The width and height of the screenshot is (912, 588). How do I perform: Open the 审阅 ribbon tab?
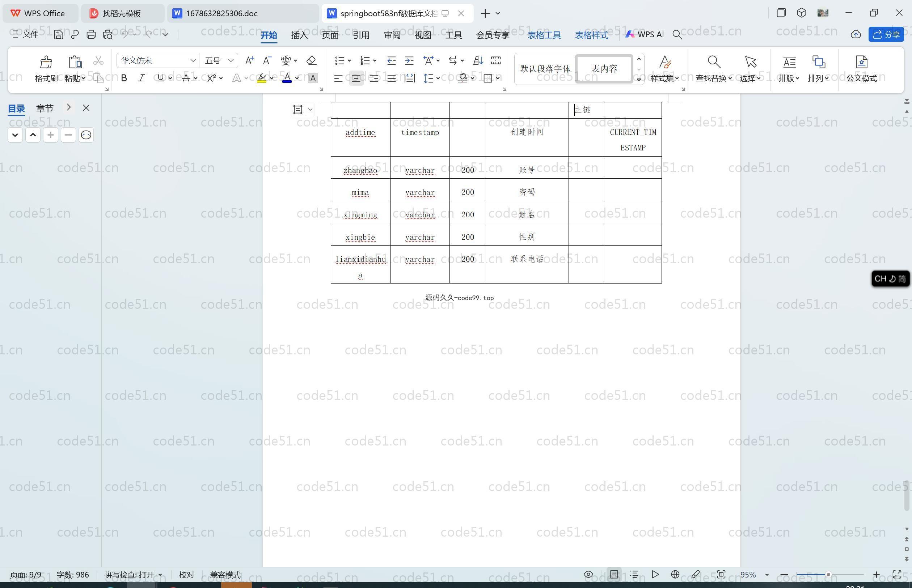pyautogui.click(x=392, y=35)
